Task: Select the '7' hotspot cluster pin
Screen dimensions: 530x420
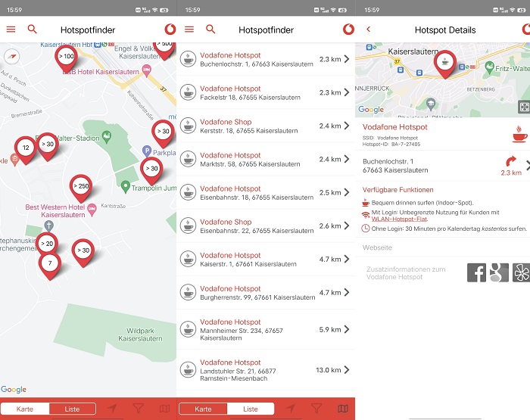Action: tap(50, 266)
